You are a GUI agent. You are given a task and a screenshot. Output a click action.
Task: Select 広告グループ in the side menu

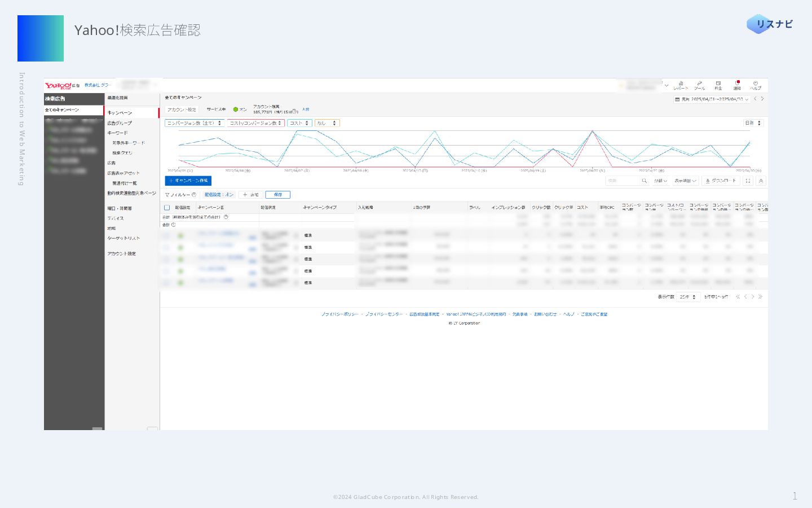[x=120, y=123]
